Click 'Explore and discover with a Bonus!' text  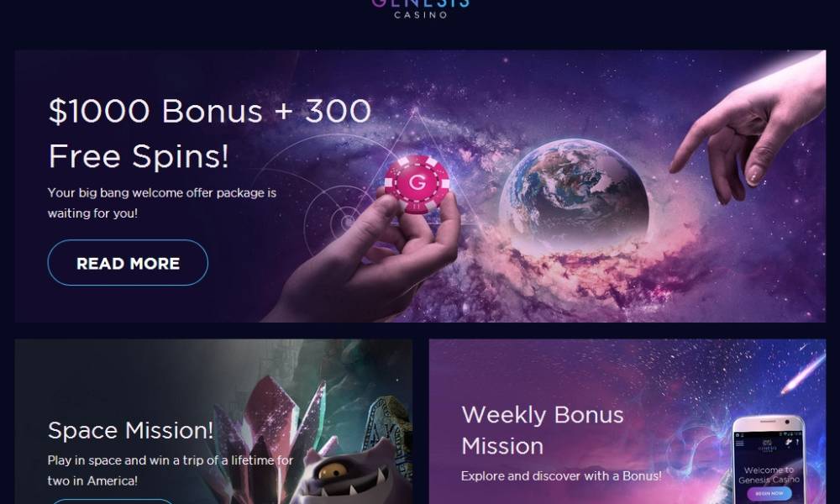[561, 475]
